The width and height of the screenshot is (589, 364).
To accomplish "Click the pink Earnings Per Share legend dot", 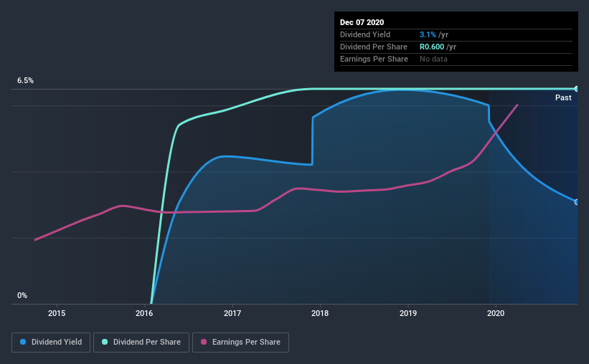I will click(x=204, y=342).
